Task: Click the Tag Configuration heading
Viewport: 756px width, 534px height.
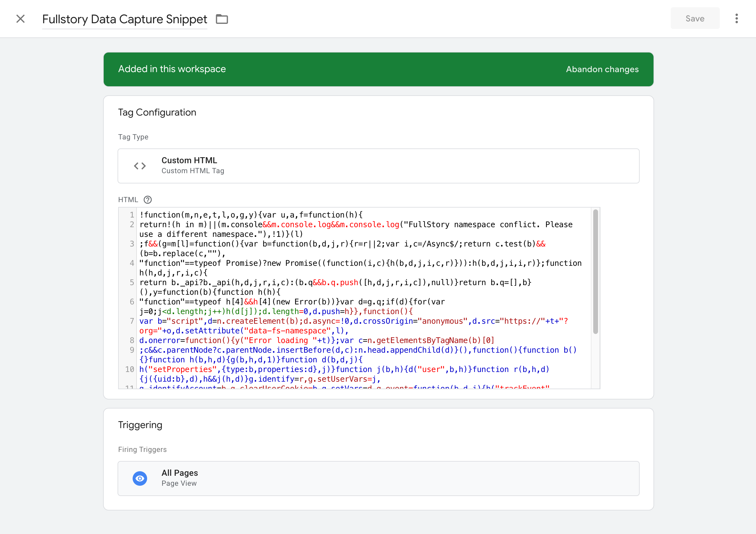Action: (x=157, y=113)
